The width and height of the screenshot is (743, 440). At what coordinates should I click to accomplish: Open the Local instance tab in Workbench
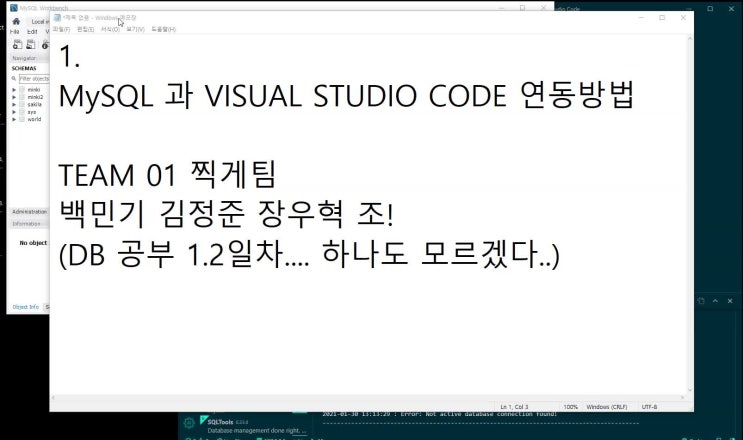pyautogui.click(x=39, y=22)
